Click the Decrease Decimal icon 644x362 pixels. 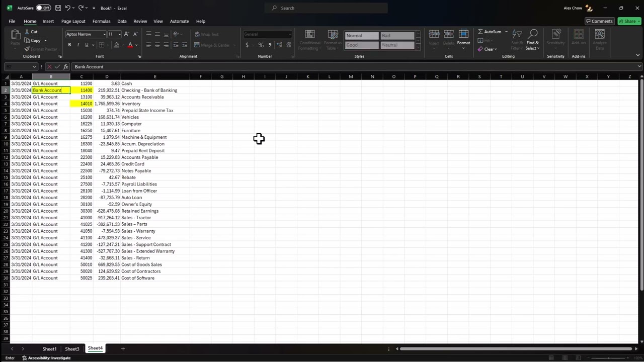288,45
